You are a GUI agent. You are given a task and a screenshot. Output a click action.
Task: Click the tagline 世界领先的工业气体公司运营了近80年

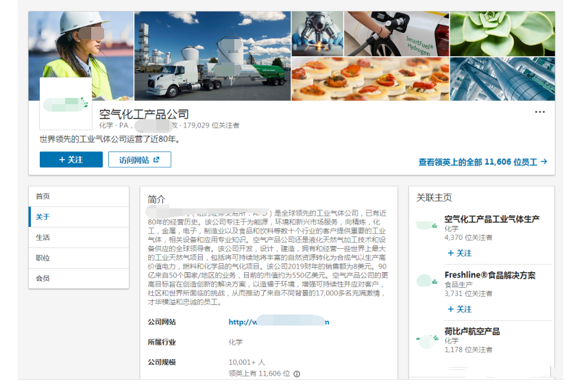[109, 139]
